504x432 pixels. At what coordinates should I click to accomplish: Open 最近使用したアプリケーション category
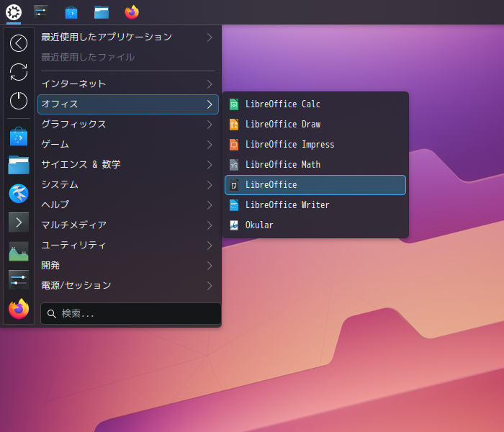click(x=128, y=37)
